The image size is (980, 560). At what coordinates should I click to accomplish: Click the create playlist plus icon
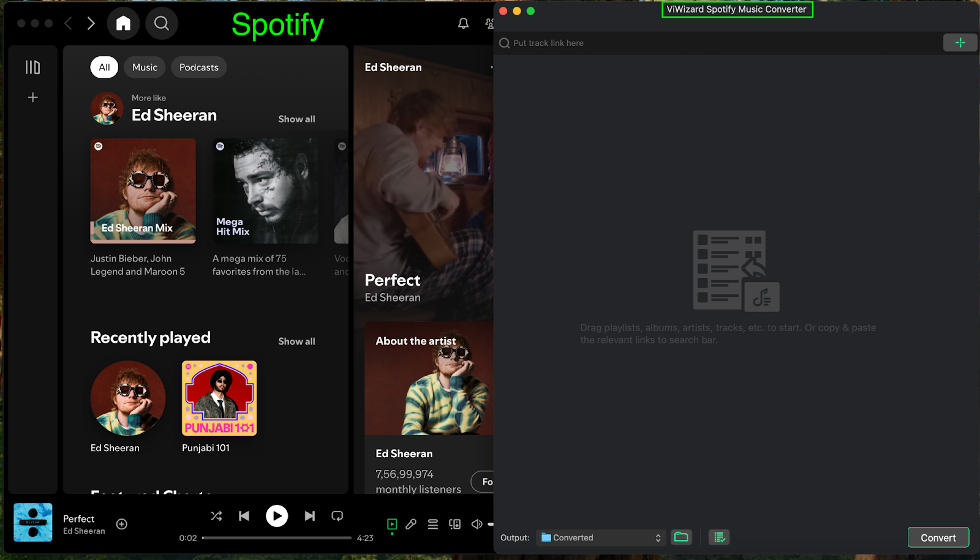[33, 97]
